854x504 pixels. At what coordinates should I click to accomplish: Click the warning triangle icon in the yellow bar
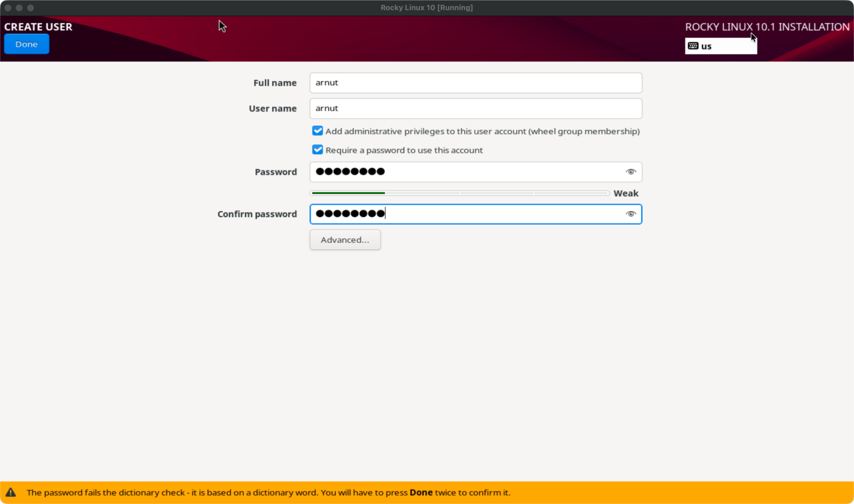[x=11, y=492]
